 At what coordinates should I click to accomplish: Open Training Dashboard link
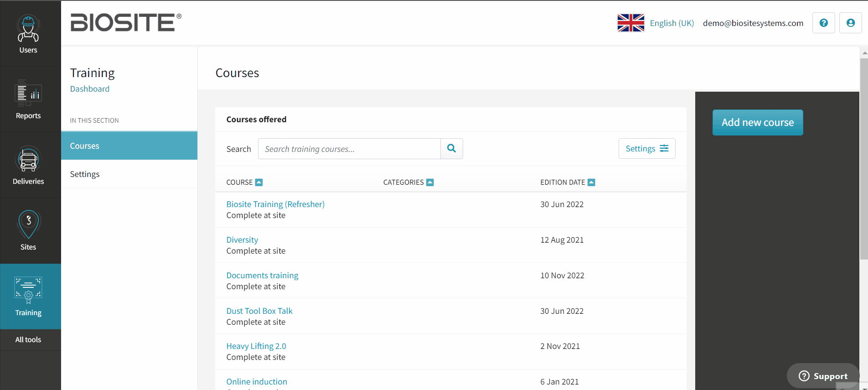[x=90, y=89]
